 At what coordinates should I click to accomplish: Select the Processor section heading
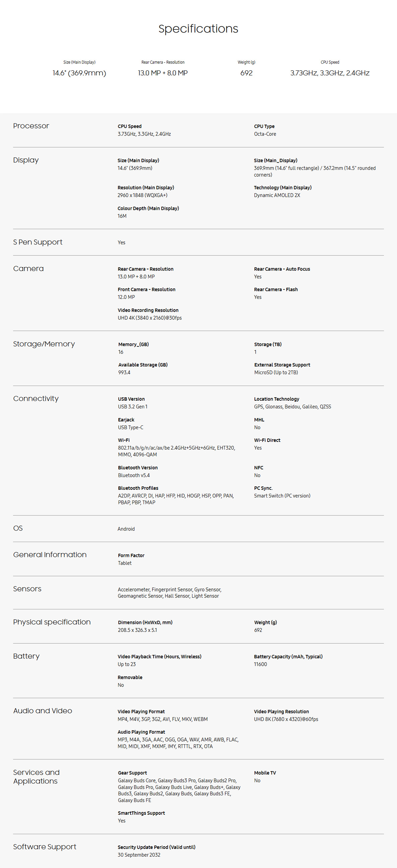(x=31, y=126)
